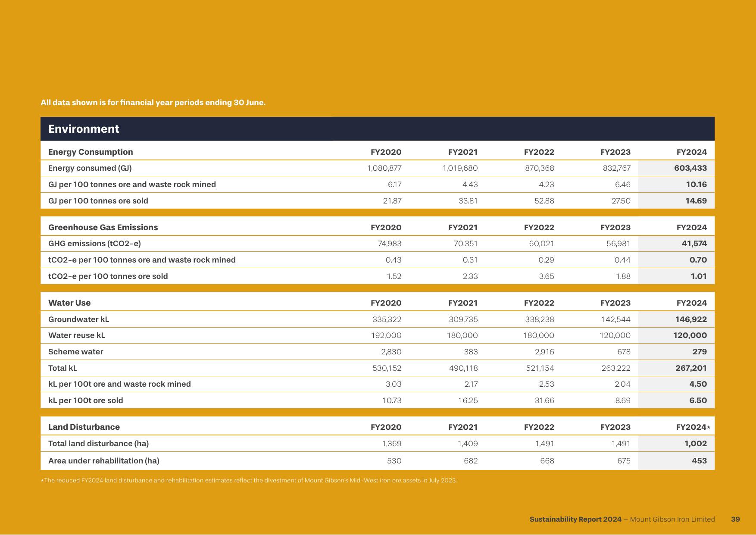This screenshot has height=535, width=756.
Task: Select the FY2021 GHG value 70,351
Action: pyautogui.click(x=465, y=244)
